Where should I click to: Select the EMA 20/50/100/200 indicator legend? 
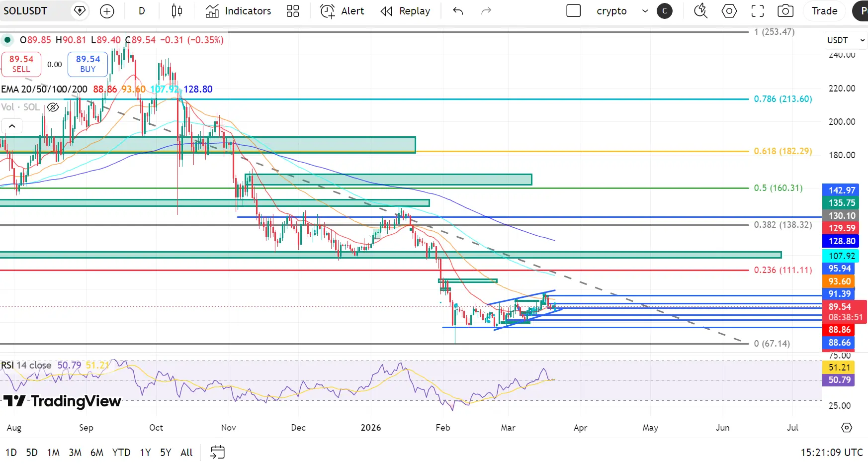(x=44, y=89)
